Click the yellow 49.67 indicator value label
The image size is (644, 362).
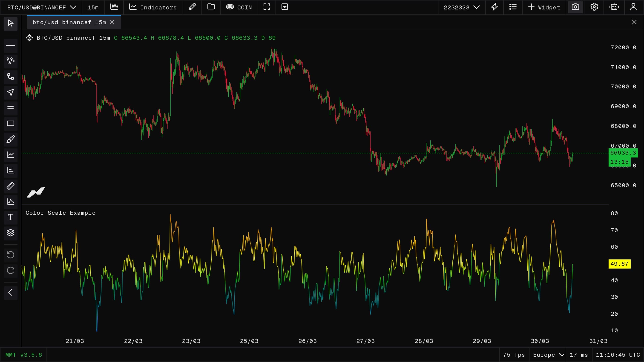click(x=619, y=264)
